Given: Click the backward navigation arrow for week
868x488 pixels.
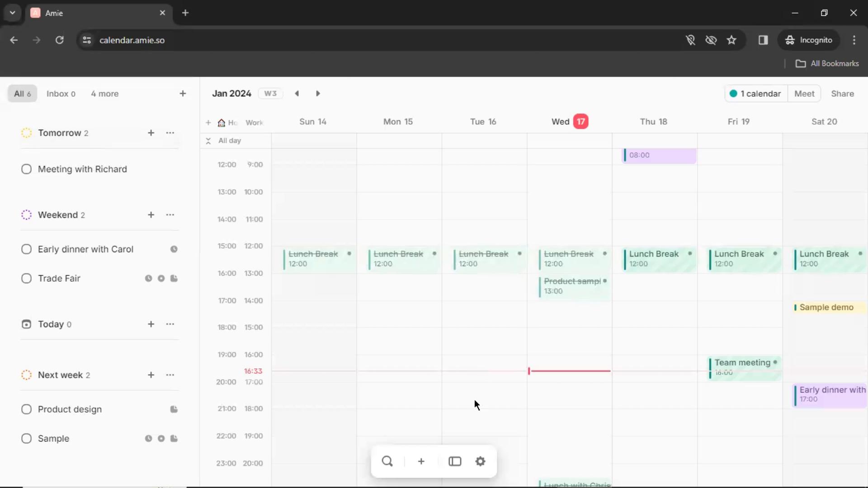Looking at the screenshot, I should [x=297, y=94].
